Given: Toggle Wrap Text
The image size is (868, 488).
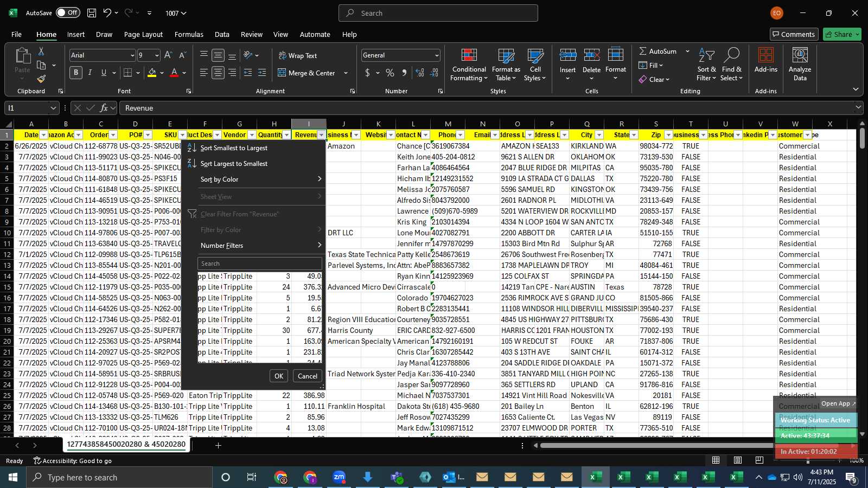Looking at the screenshot, I should click(x=298, y=55).
